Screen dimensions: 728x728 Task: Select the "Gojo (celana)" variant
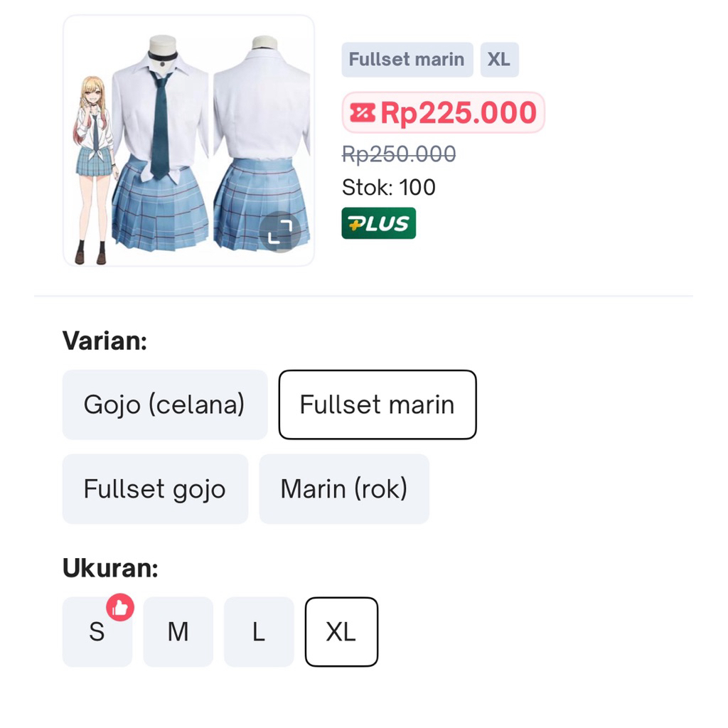[x=164, y=404]
